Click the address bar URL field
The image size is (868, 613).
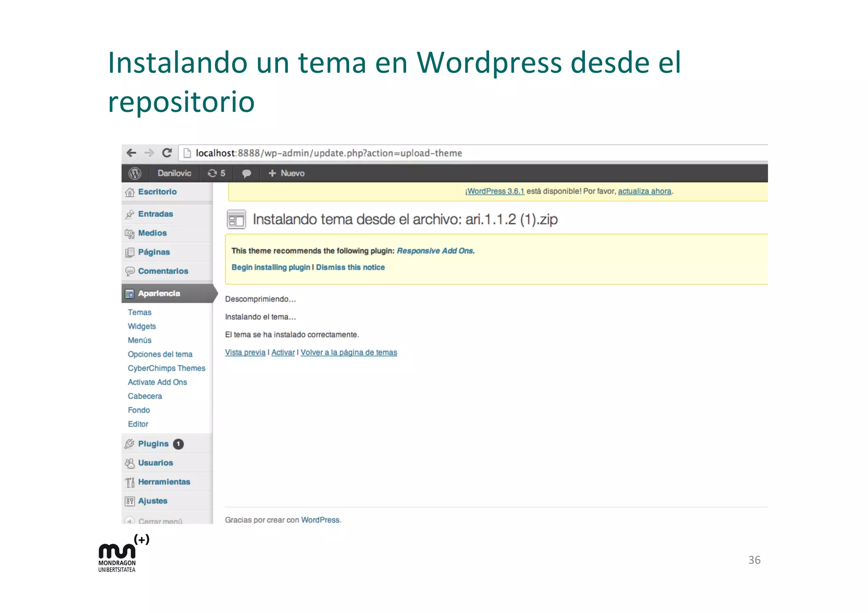click(x=473, y=153)
